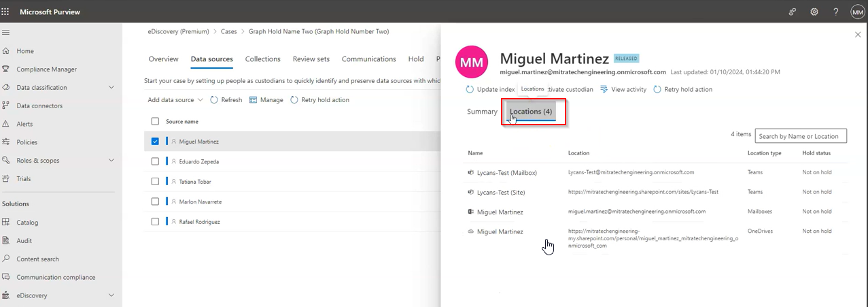The width and height of the screenshot is (868, 307).
Task: Click View activity in custodian panel
Action: coord(623,89)
